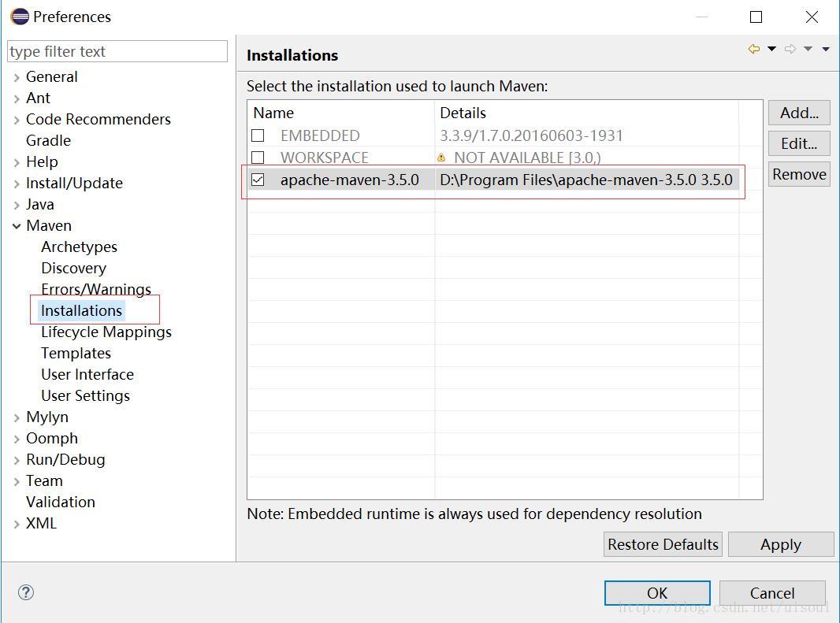840x623 pixels.
Task: Click the Eclipse icon in title bar
Action: coord(19,17)
